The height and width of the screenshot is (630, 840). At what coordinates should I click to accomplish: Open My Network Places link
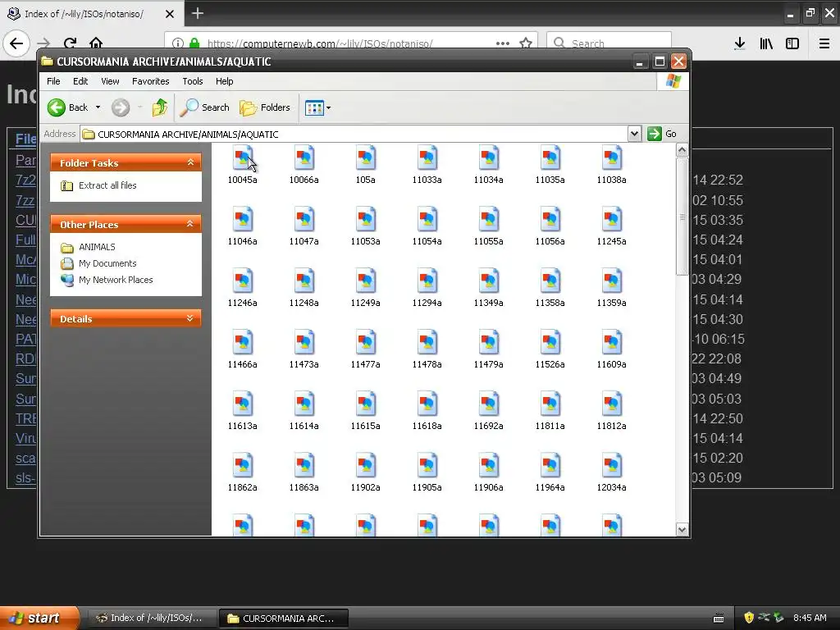pyautogui.click(x=116, y=280)
